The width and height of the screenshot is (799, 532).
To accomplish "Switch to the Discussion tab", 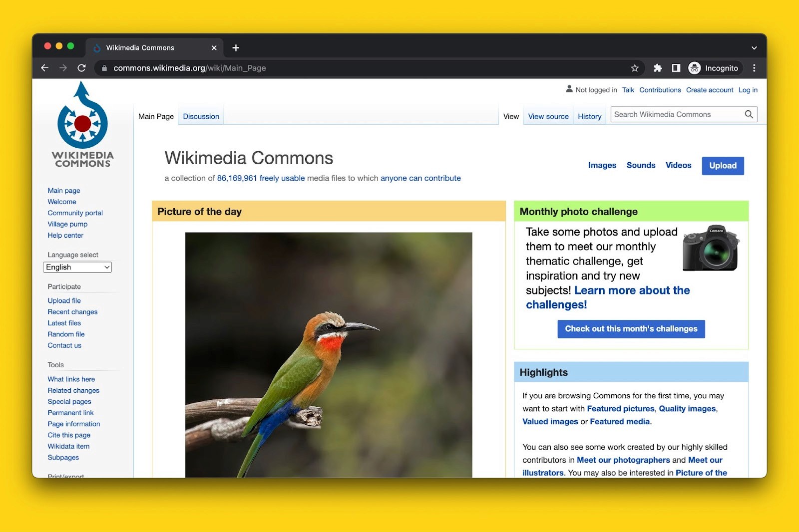I will (201, 116).
